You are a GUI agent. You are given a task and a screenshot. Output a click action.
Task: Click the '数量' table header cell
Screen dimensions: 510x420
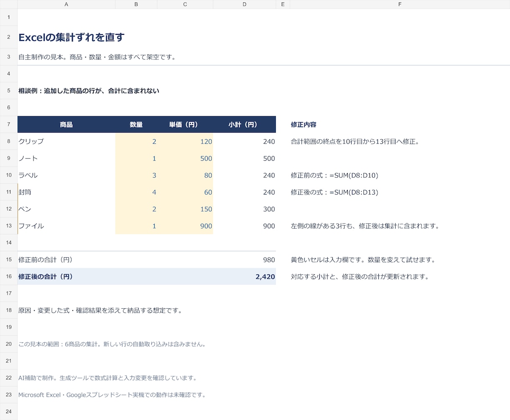136,125
